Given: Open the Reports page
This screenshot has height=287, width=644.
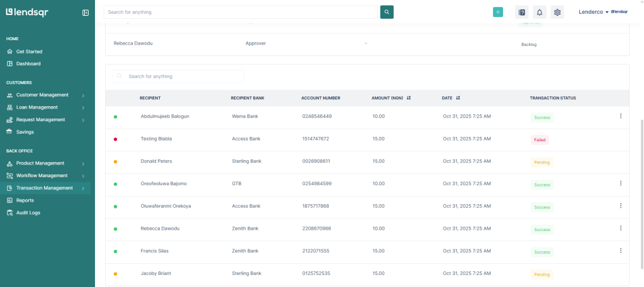Looking at the screenshot, I should [25, 200].
